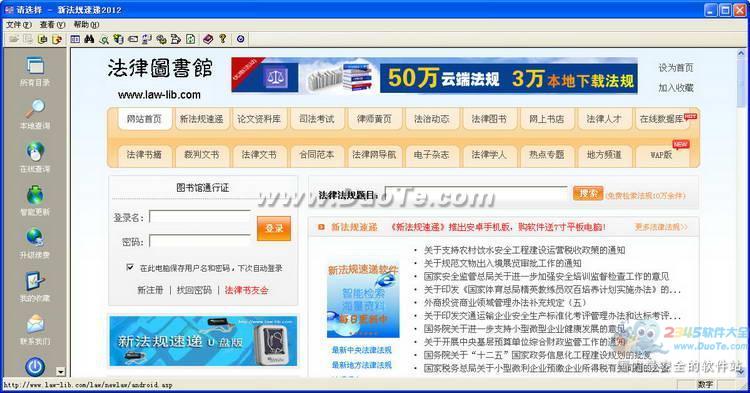Click the blue power button in sidebar

click(x=35, y=367)
